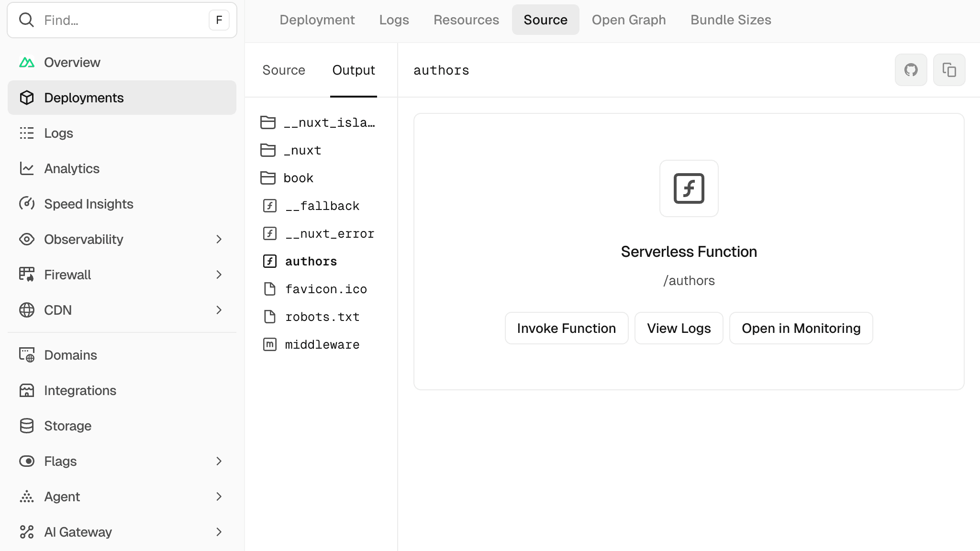Image resolution: width=980 pixels, height=551 pixels.
Task: Open the robots.txt file
Action: point(323,317)
